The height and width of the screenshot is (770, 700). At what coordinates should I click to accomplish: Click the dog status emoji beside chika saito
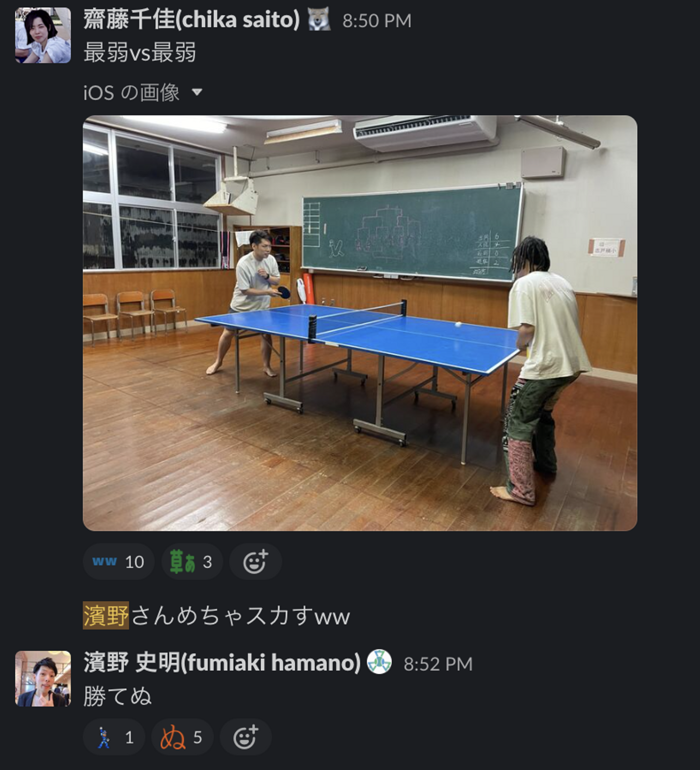point(319,20)
